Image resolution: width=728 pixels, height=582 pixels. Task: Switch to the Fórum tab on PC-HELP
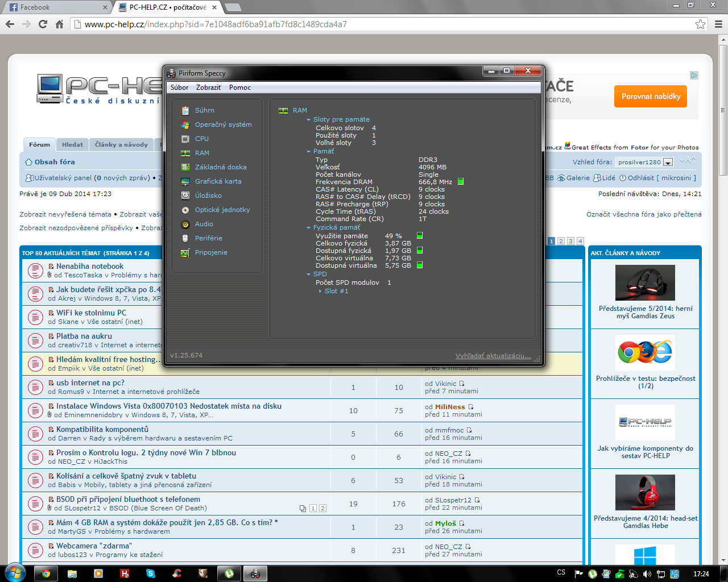[39, 144]
